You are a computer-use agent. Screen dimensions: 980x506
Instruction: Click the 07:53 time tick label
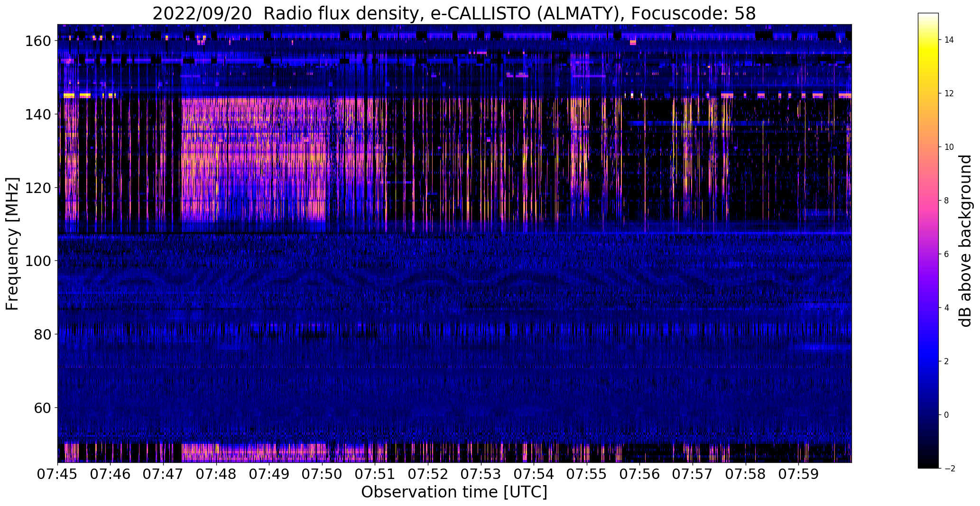click(x=481, y=475)
